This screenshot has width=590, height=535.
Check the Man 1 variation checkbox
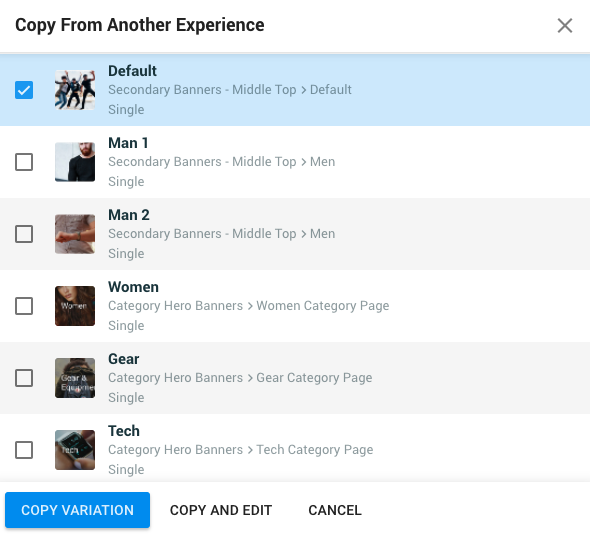pos(24,162)
